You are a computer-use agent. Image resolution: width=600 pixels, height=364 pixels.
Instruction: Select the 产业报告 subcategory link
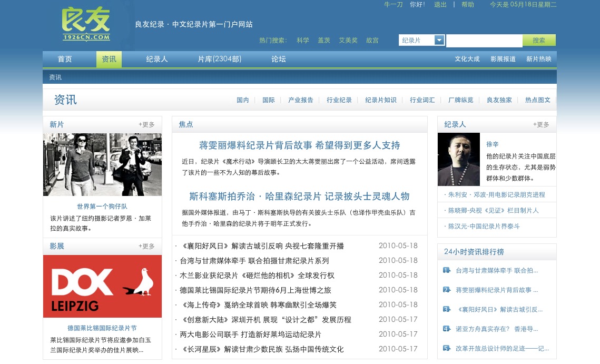(300, 100)
